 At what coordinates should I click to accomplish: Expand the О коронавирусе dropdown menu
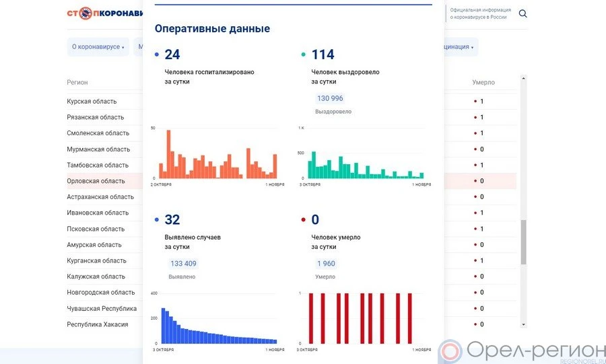point(98,47)
